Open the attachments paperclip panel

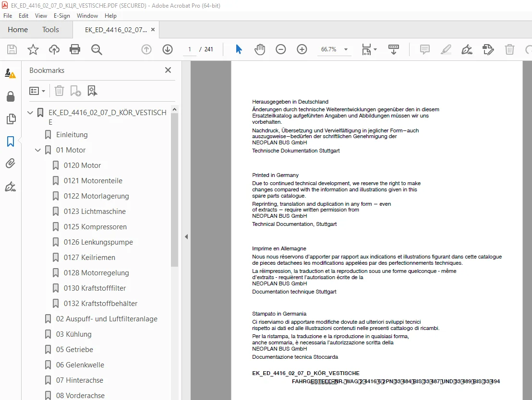[11, 164]
